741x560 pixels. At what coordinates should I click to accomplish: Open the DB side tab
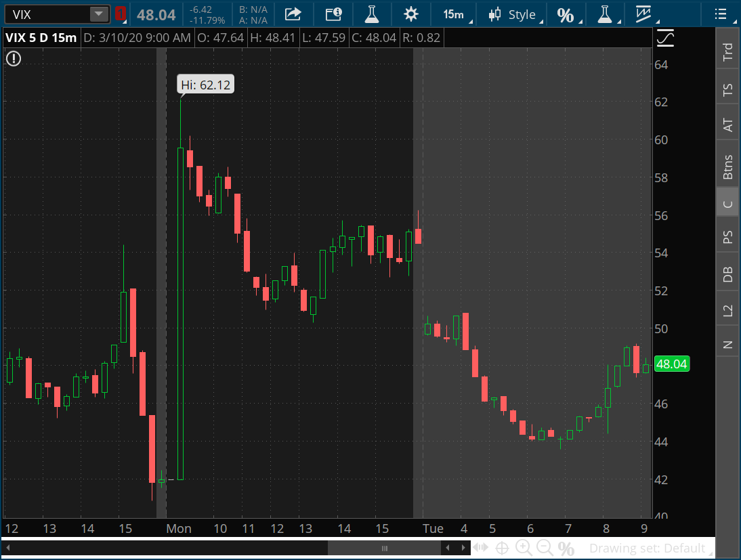(x=727, y=274)
